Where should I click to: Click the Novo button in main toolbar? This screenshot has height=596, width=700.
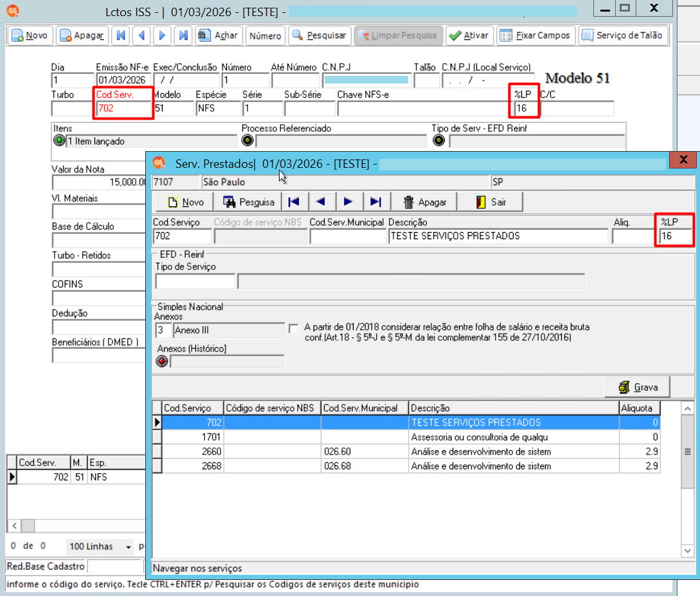point(30,35)
